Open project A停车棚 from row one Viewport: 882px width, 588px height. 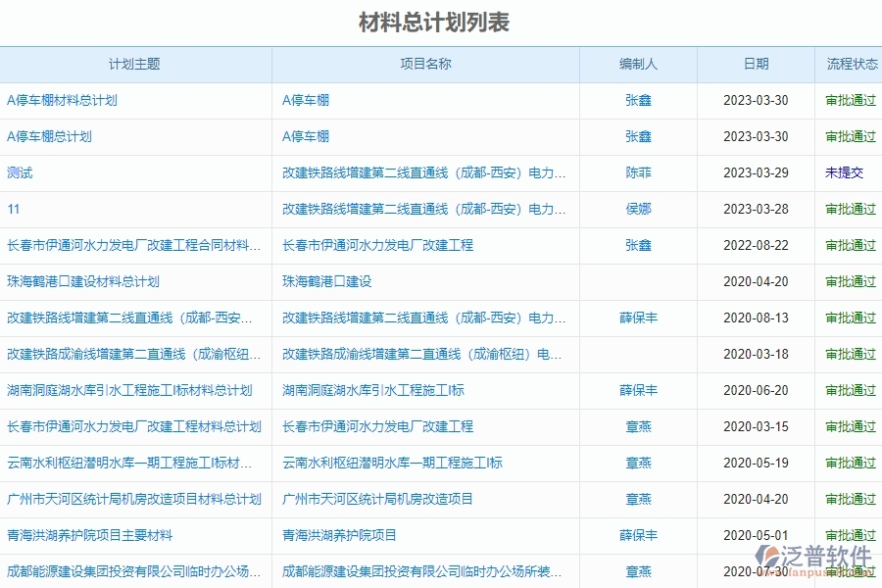click(x=305, y=100)
